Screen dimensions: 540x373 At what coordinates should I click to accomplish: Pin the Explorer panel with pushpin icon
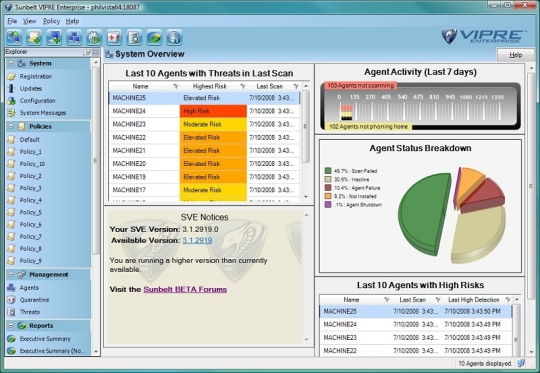pyautogui.click(x=87, y=52)
